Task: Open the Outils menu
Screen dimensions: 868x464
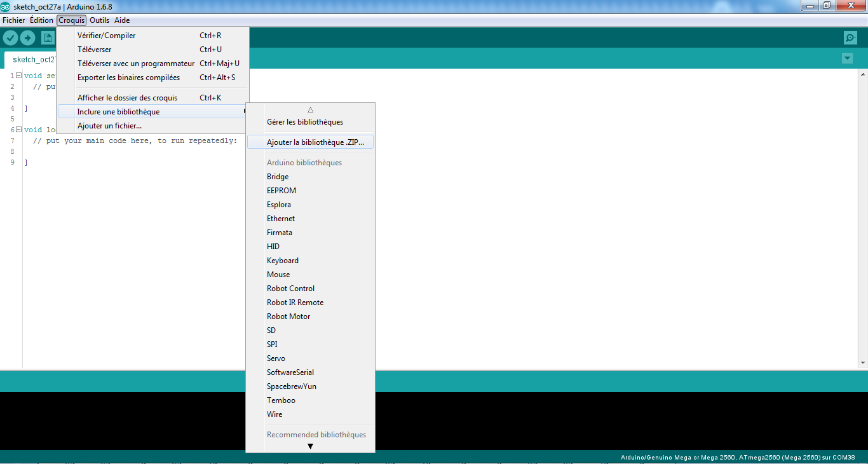Action: pos(100,20)
